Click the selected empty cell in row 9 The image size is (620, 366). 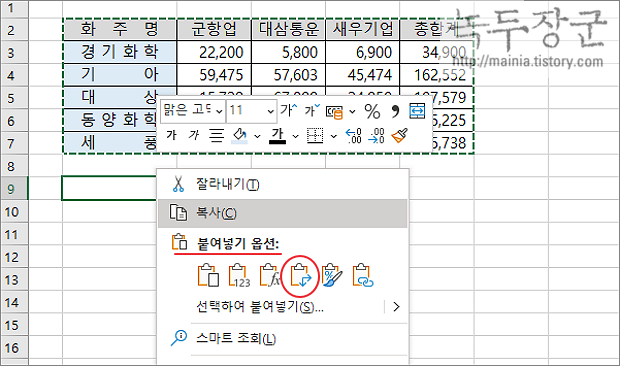(x=109, y=189)
